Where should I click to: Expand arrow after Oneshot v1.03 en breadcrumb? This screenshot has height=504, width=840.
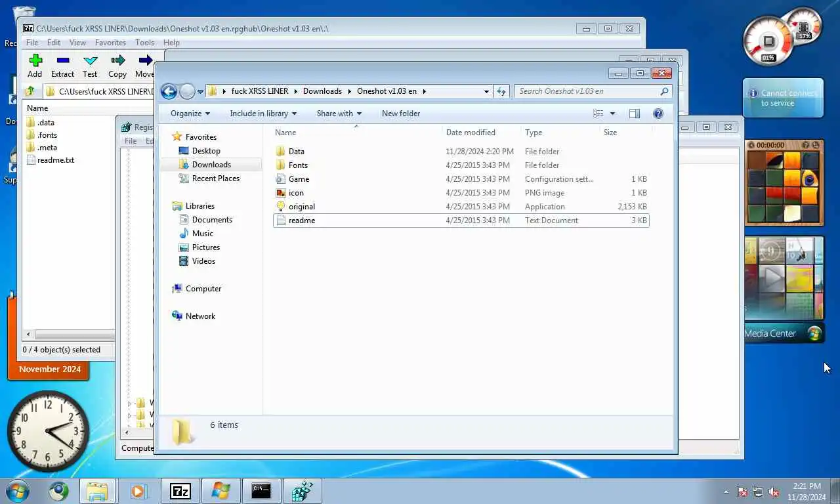(x=425, y=91)
